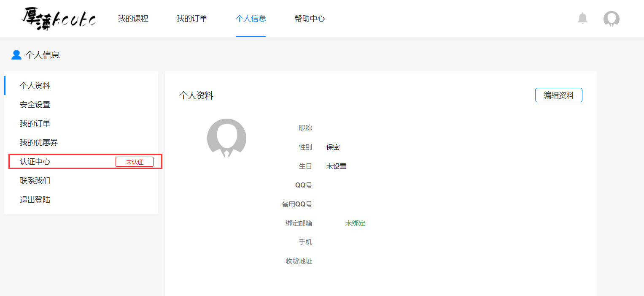
Task: Switch to the 我的课程 tab
Action: [133, 19]
